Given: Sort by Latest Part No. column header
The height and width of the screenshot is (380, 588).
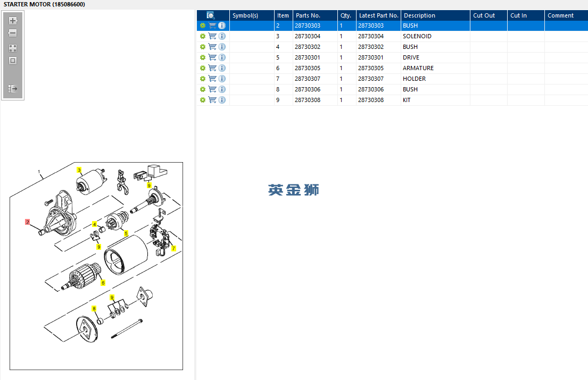Looking at the screenshot, I should (x=378, y=15).
